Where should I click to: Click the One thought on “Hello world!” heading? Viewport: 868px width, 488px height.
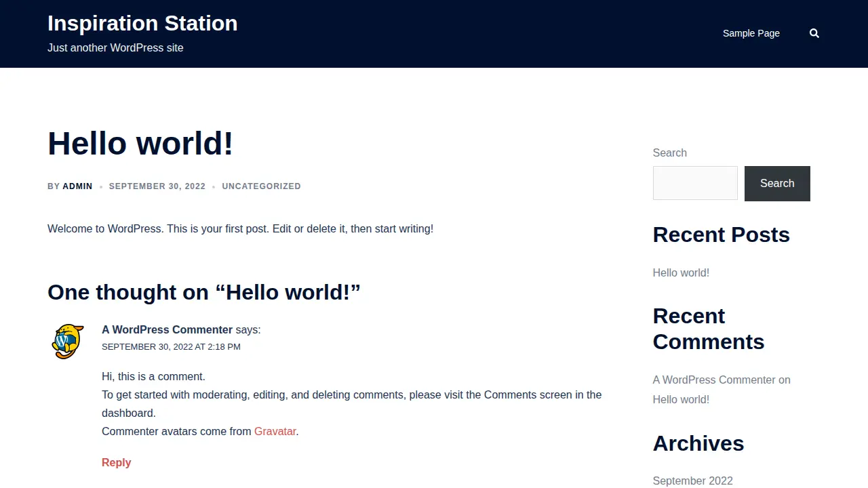tap(204, 292)
